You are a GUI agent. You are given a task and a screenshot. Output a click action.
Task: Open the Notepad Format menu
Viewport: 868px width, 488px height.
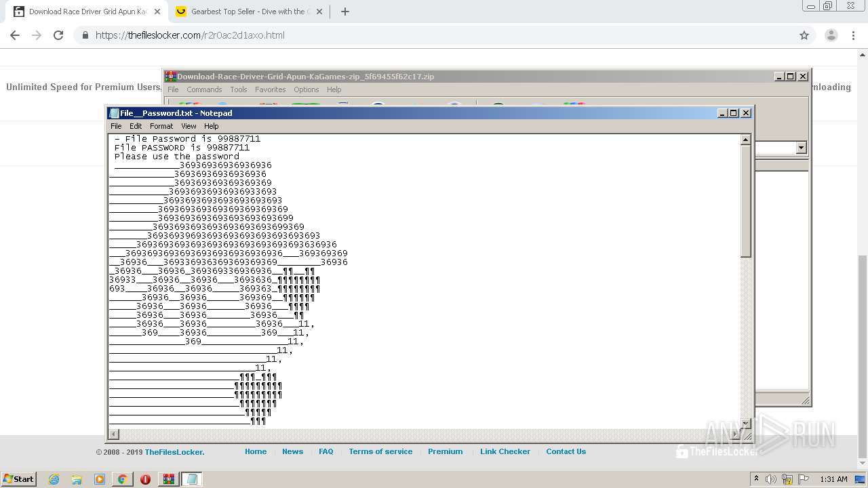161,126
